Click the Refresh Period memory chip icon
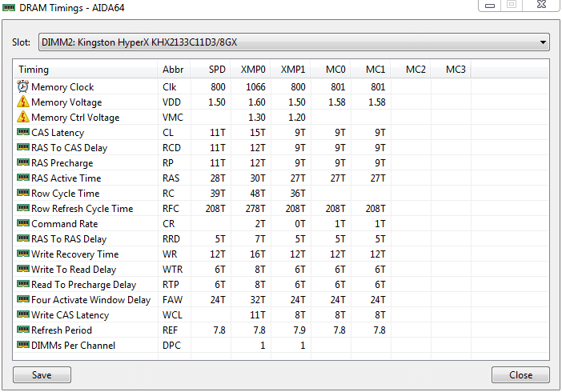The width and height of the screenshot is (562, 392). click(x=22, y=330)
